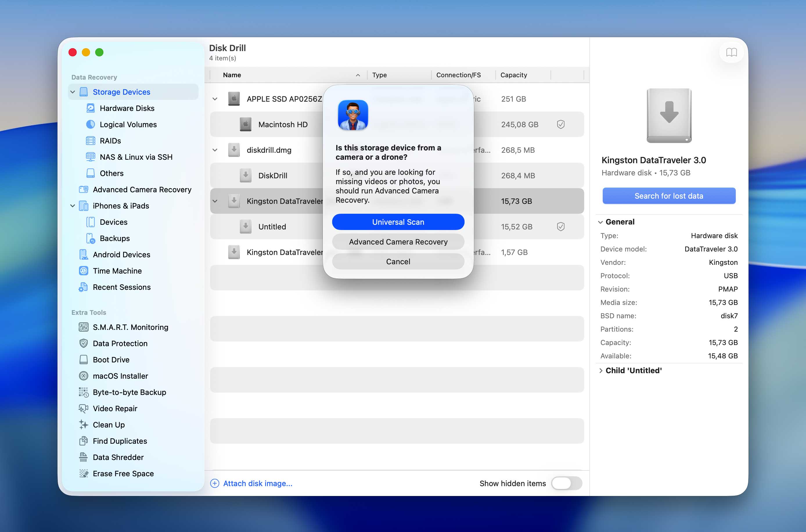
Task: Open NAS & Linux via SSH icon
Action: click(x=90, y=157)
